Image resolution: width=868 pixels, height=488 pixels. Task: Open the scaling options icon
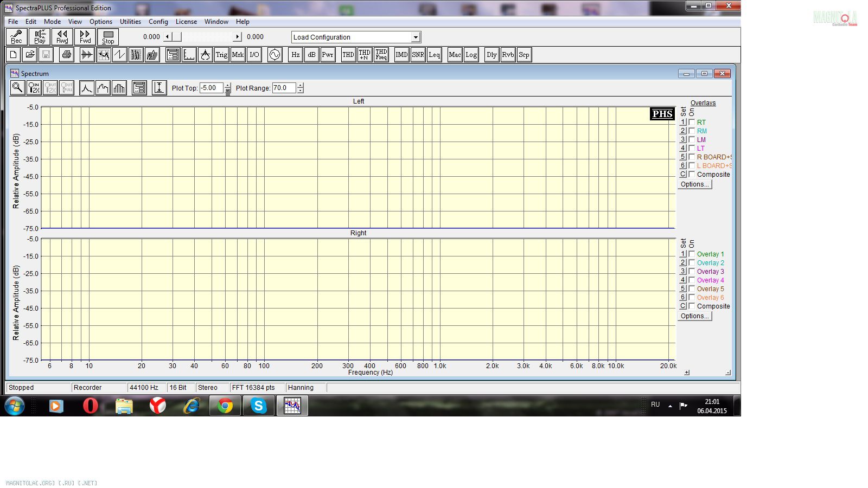(x=189, y=55)
